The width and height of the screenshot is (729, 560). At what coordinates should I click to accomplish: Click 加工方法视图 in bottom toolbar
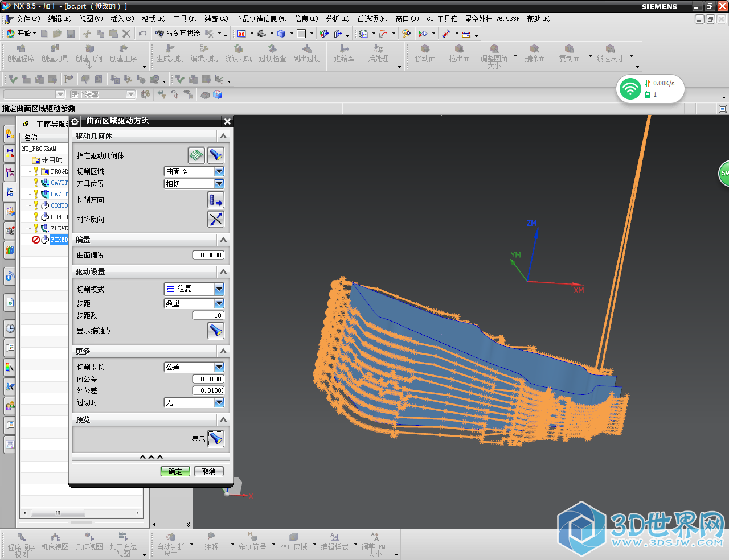[x=123, y=545]
